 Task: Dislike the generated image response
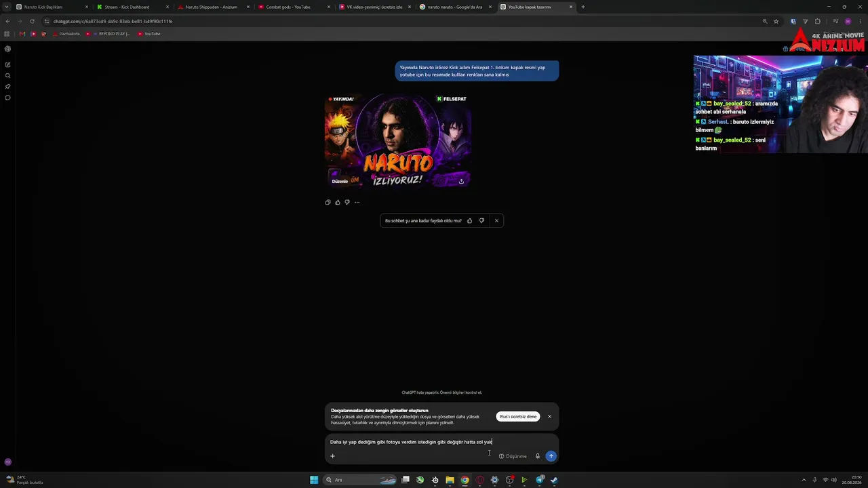(347, 202)
